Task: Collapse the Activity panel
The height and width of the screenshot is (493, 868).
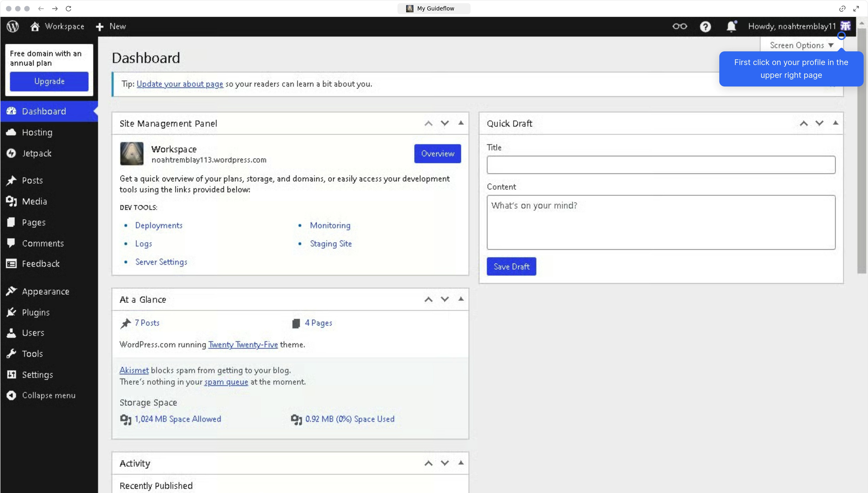Action: [x=461, y=462]
